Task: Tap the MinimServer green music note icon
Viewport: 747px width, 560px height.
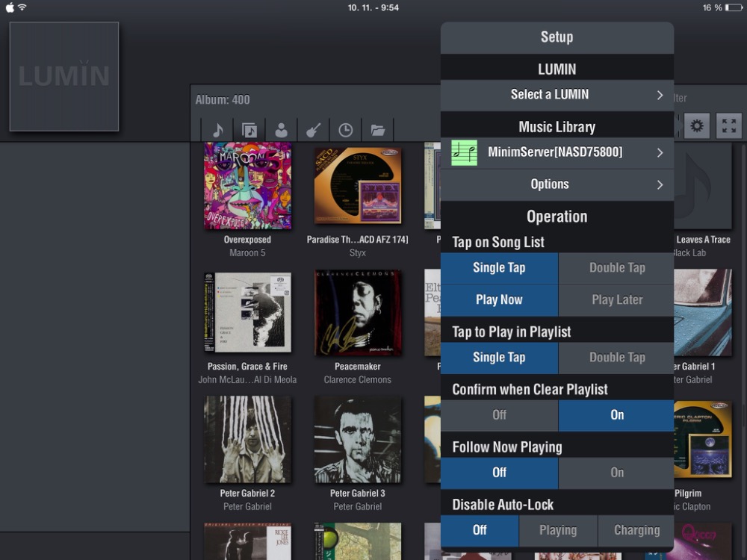Action: (x=464, y=153)
